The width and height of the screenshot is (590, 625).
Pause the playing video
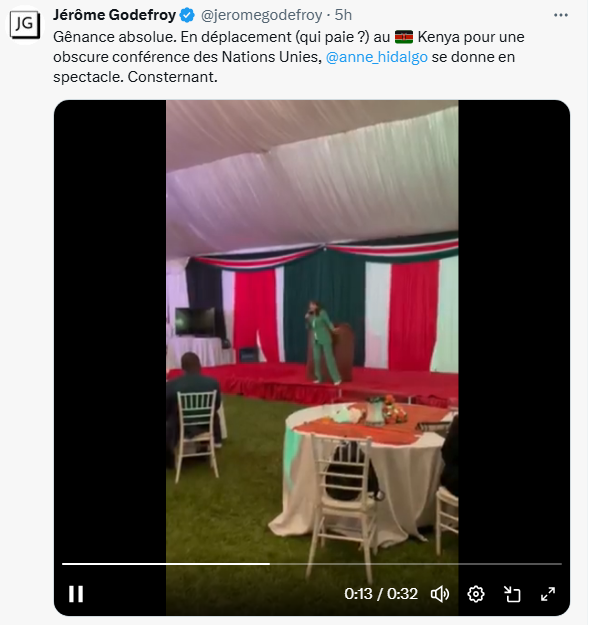[x=76, y=594]
